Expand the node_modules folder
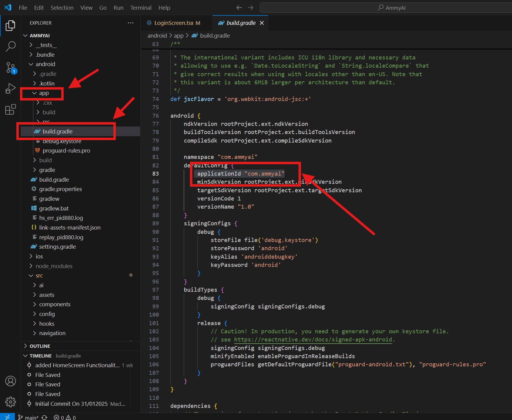The width and height of the screenshot is (512, 420). [54, 266]
